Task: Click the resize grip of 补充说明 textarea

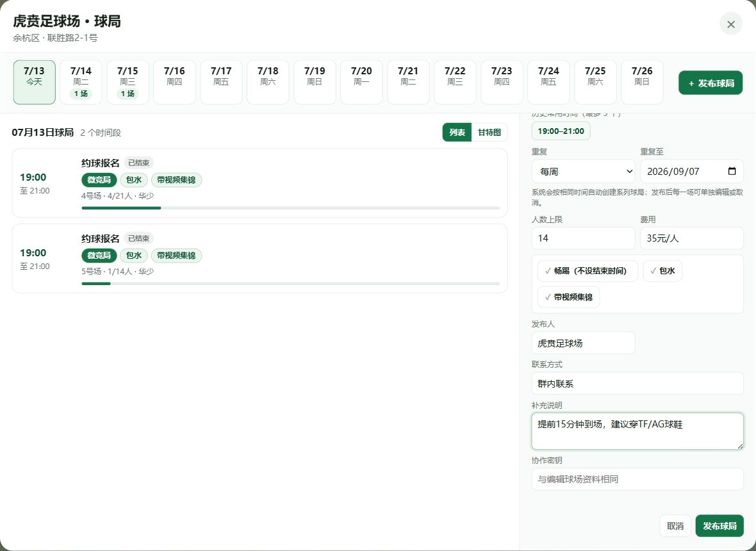Action: click(x=739, y=446)
